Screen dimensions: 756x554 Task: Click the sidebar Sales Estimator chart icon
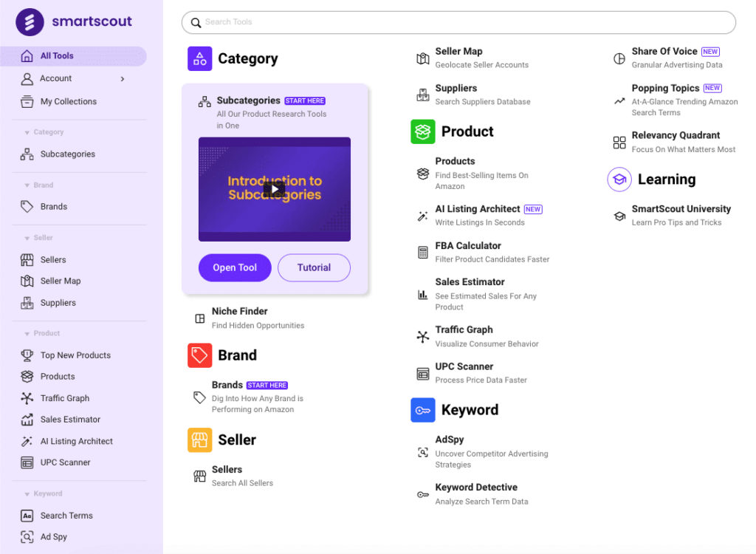27,420
